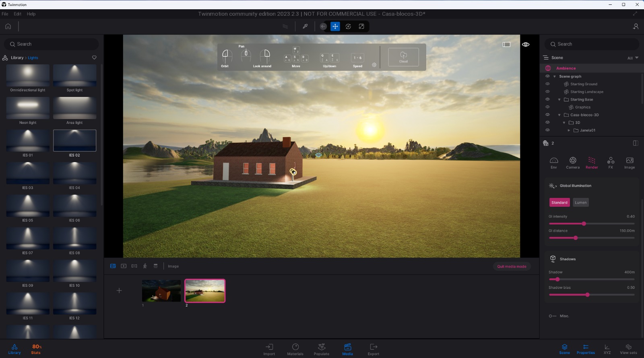Open the Help menu

(x=31, y=14)
